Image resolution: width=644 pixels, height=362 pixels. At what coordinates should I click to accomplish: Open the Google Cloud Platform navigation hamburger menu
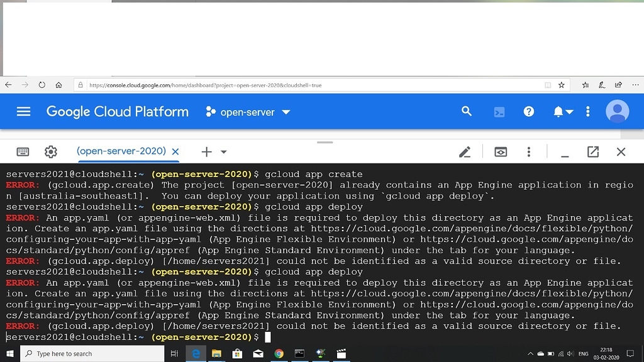(23, 111)
